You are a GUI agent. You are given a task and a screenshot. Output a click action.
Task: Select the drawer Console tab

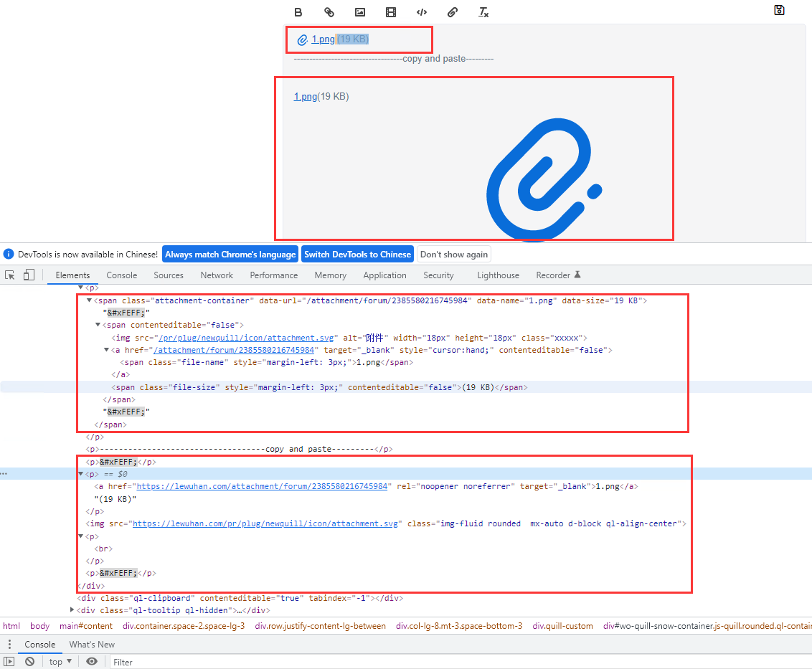[x=40, y=644]
